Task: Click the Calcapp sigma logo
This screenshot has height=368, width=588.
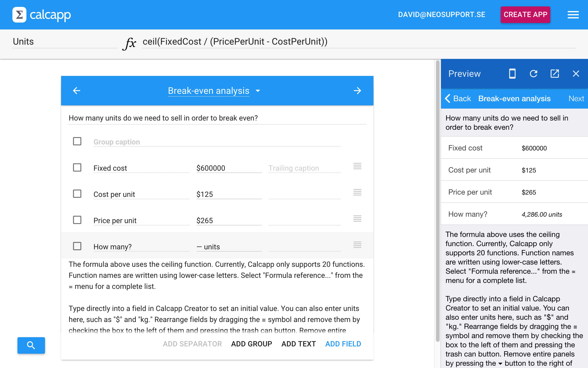Action: click(19, 14)
